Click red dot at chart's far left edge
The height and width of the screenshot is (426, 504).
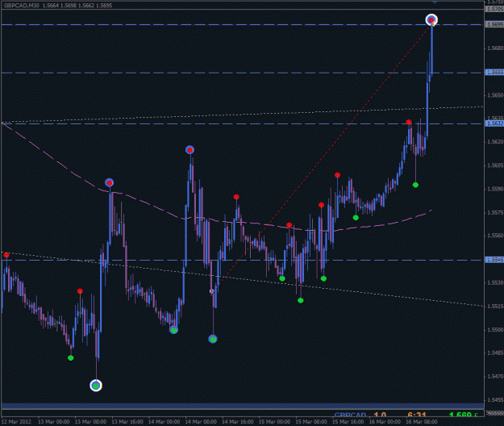(x=6, y=255)
